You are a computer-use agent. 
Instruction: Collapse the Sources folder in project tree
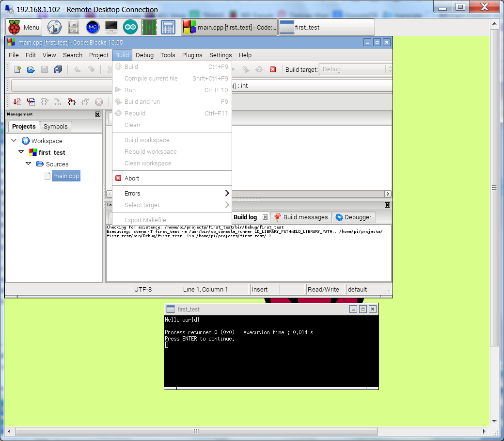tap(29, 164)
